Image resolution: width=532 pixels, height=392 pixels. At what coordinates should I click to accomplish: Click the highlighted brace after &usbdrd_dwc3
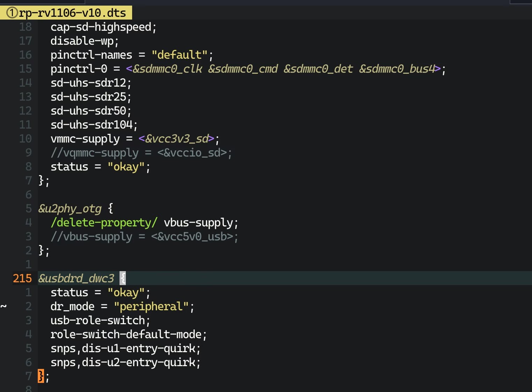pos(123,278)
